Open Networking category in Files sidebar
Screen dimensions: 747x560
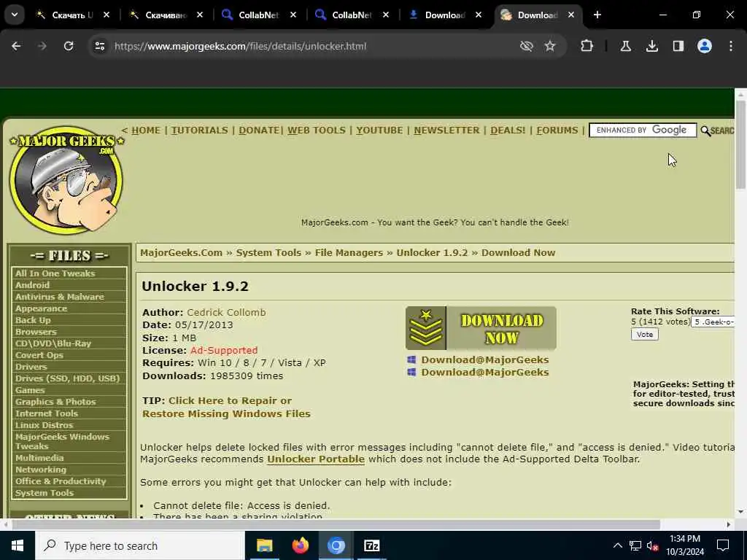click(x=41, y=470)
